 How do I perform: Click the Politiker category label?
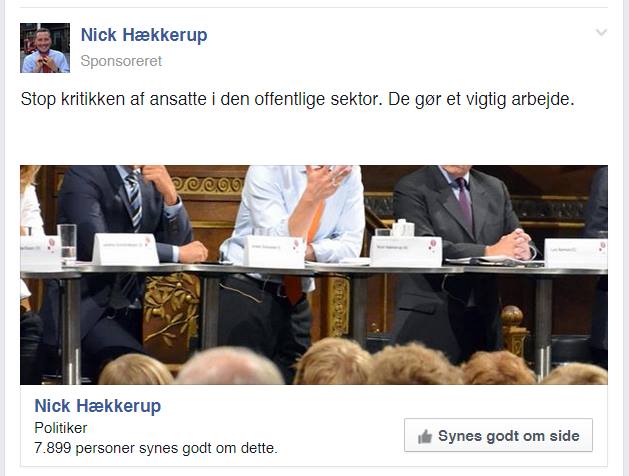(61, 428)
